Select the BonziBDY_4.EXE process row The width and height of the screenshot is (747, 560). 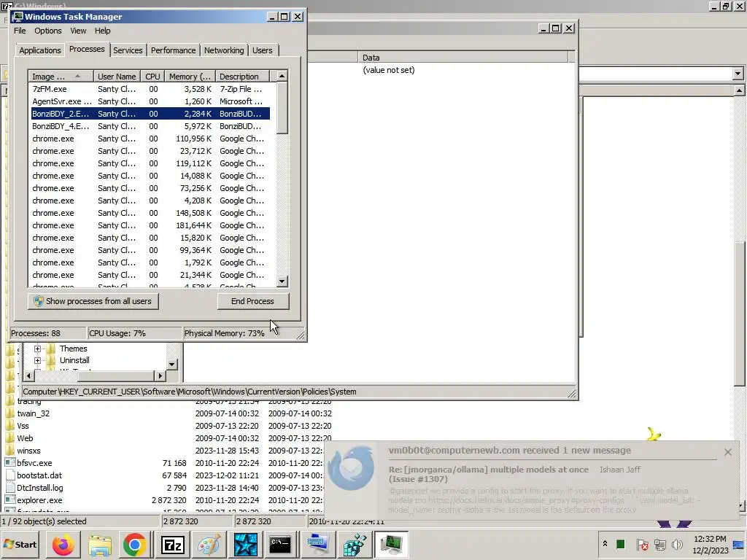(x=150, y=126)
